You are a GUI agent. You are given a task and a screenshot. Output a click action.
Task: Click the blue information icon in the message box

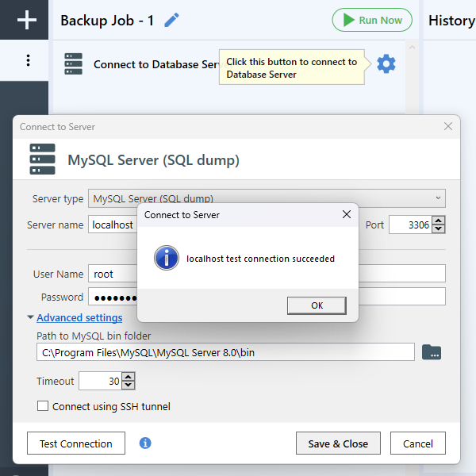coord(167,258)
